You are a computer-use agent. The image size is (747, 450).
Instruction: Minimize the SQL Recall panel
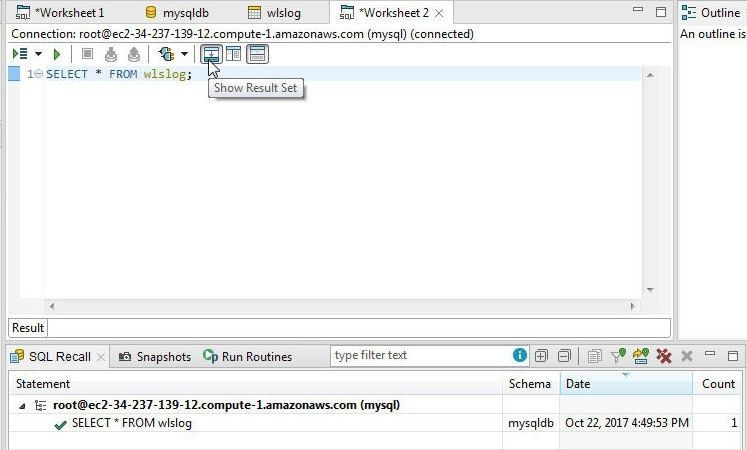point(710,353)
